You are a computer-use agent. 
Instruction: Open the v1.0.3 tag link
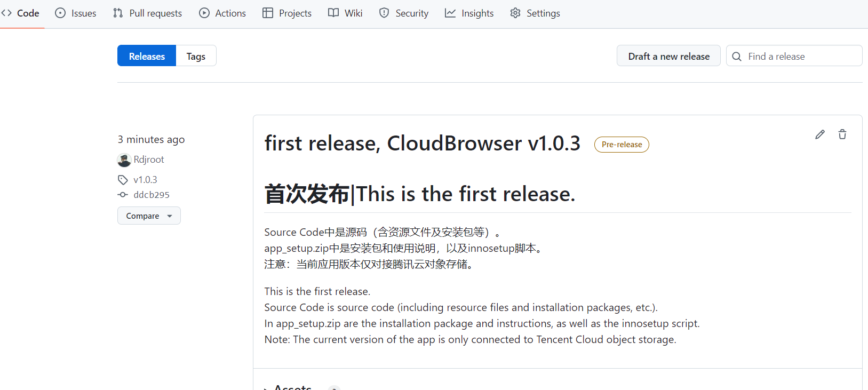click(x=145, y=180)
